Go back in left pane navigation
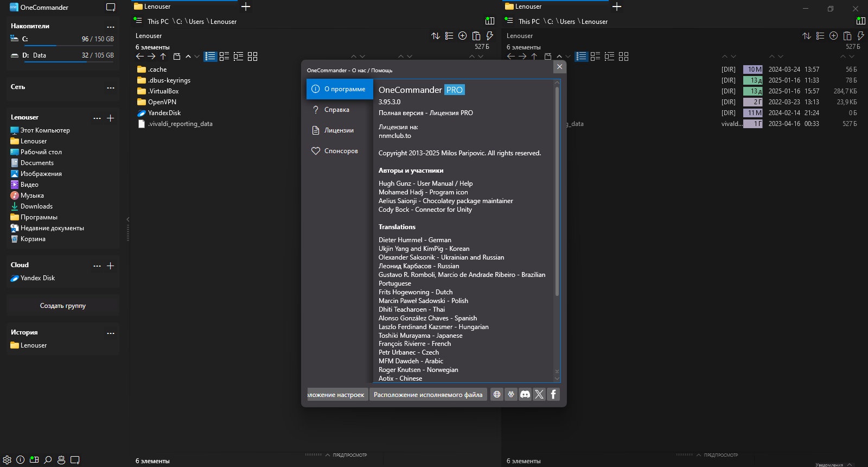Screen dimensions: 868x467 [140, 56]
